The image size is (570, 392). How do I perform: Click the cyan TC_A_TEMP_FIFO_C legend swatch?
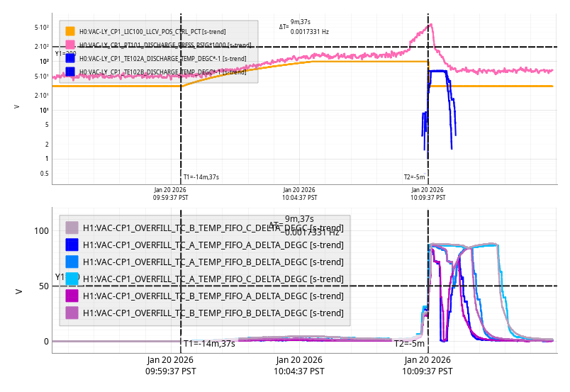pos(72,279)
